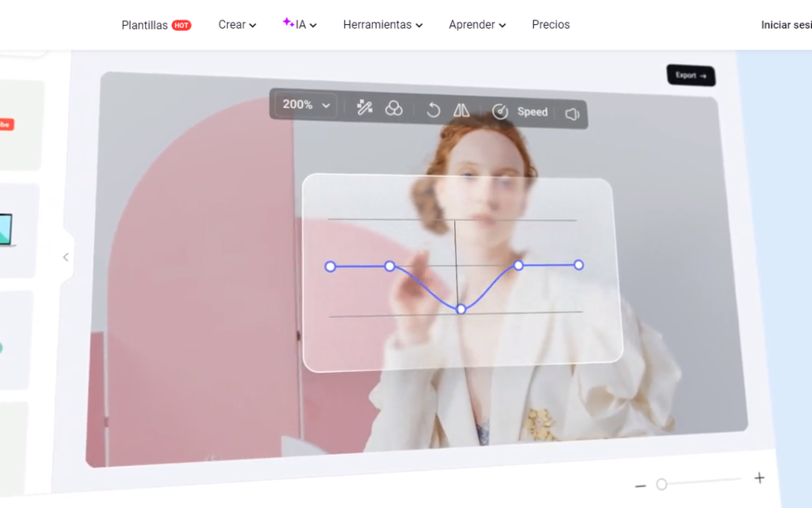Image resolution: width=812 pixels, height=508 pixels.
Task: Click the laptop thumbnail in left sidebar
Action: (x=6, y=230)
